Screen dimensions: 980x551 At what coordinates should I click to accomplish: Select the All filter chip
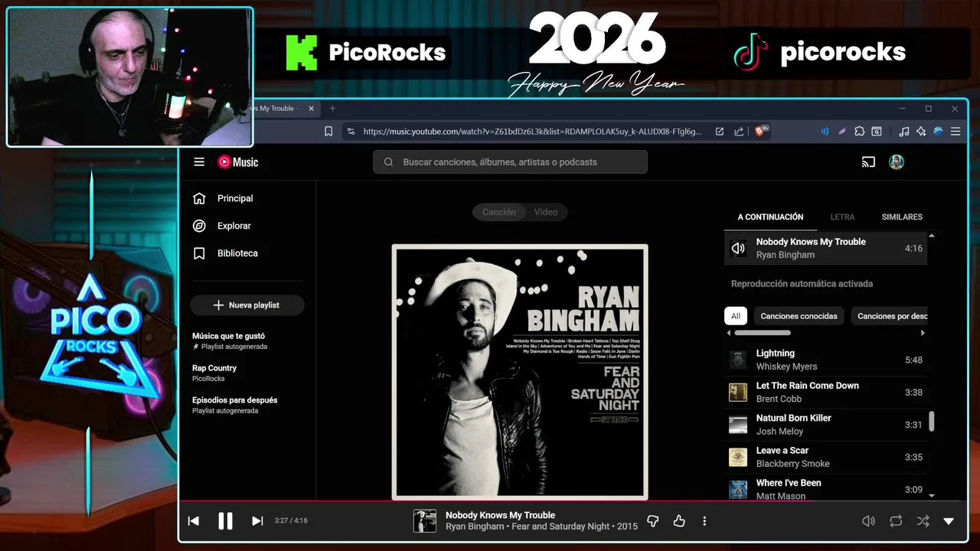[736, 316]
